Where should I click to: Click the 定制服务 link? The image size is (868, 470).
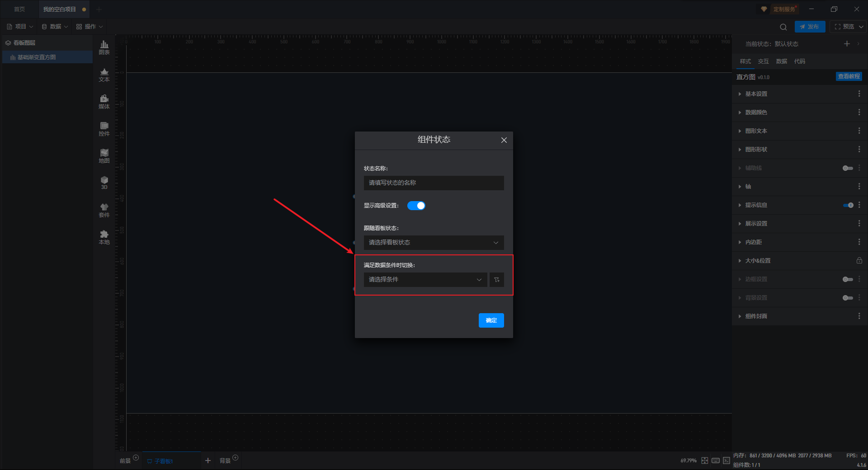click(784, 9)
